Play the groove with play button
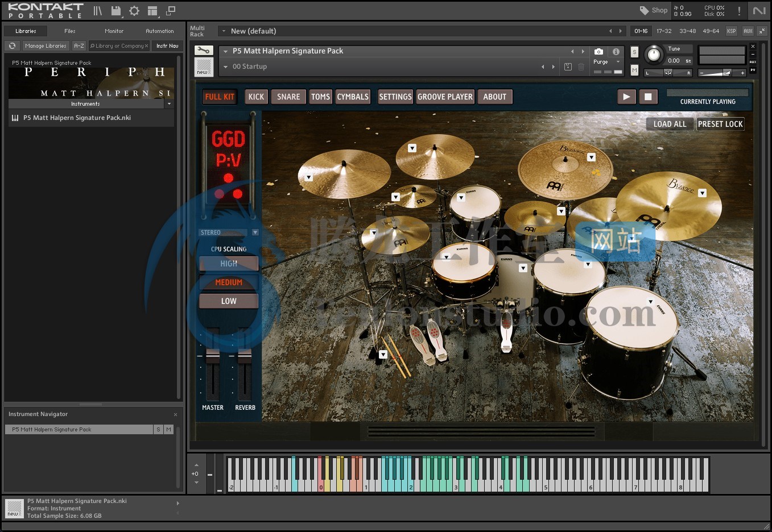This screenshot has height=532, width=772. click(626, 97)
